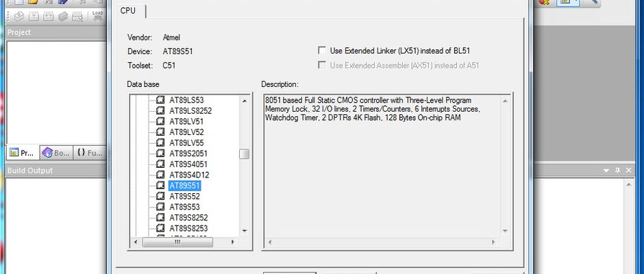Image resolution: width=644 pixels, height=274 pixels.
Task: Click the Data base horizontal scrollbar thumb
Action: tap(177, 242)
